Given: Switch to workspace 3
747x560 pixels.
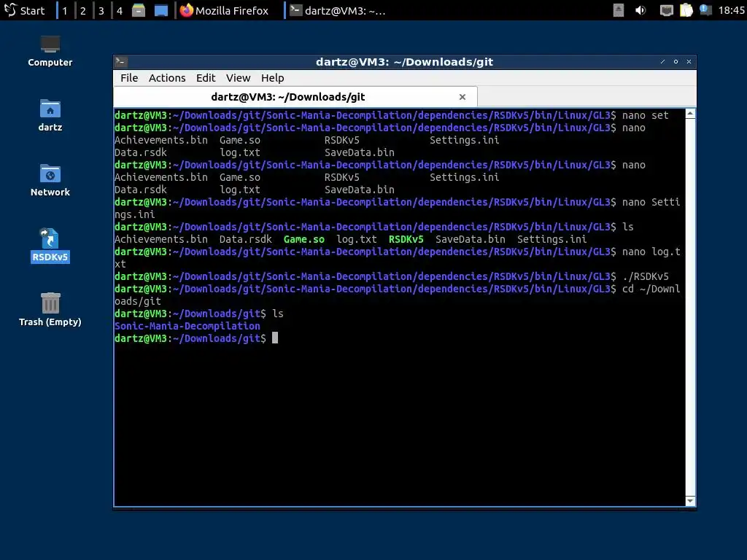Looking at the screenshot, I should coord(101,10).
